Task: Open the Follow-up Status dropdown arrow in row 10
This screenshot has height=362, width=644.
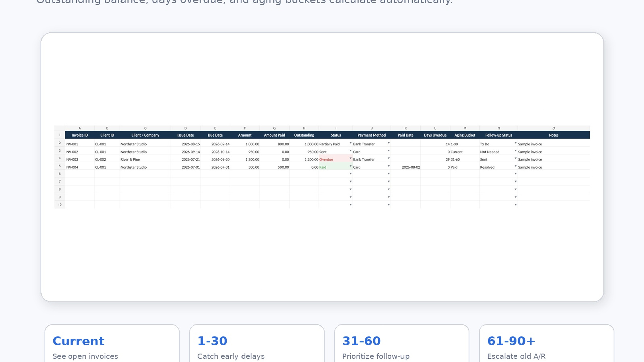Action: click(515, 205)
